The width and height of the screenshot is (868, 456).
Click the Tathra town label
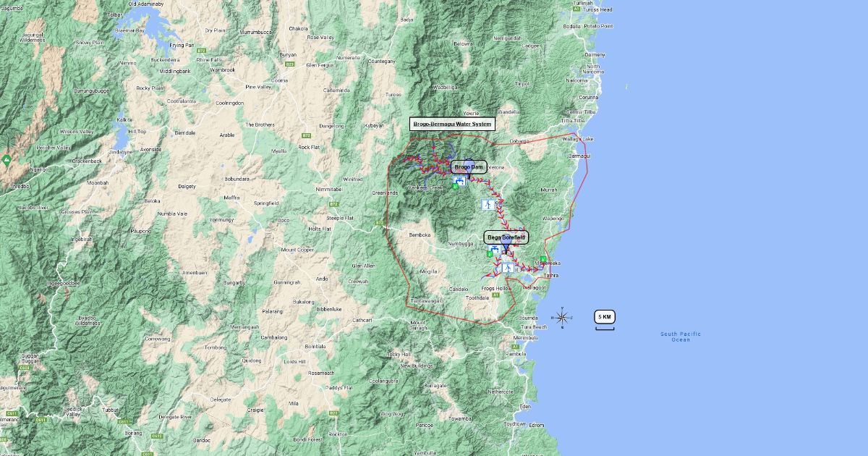551,275
